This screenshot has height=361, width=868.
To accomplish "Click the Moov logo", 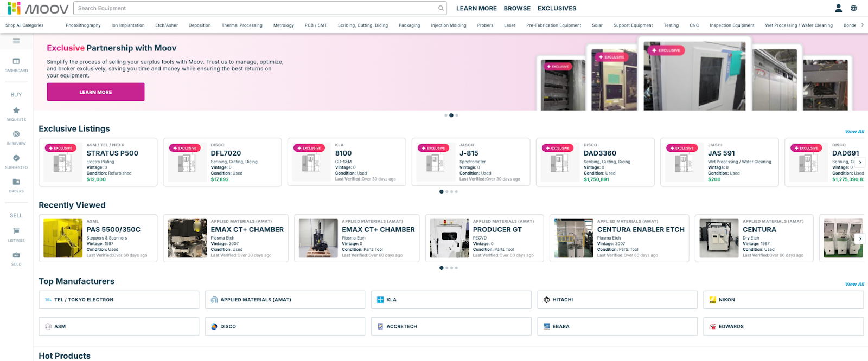I will coord(38,8).
